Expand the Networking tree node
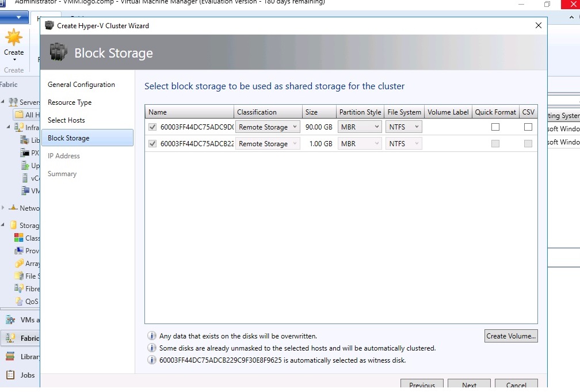580x392 pixels. pos(3,208)
